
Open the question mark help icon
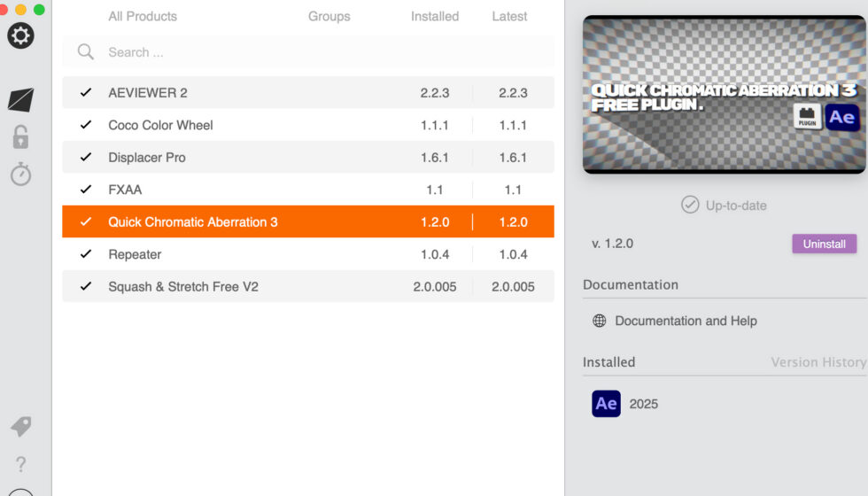pyautogui.click(x=21, y=464)
